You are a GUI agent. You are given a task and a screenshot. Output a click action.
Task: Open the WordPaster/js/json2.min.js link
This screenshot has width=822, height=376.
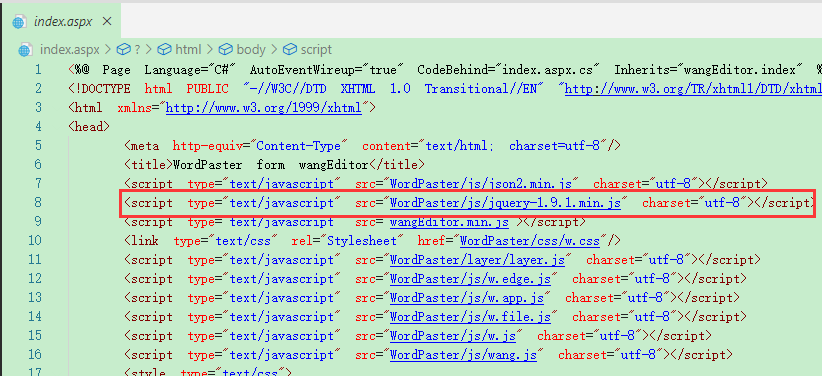[484, 184]
